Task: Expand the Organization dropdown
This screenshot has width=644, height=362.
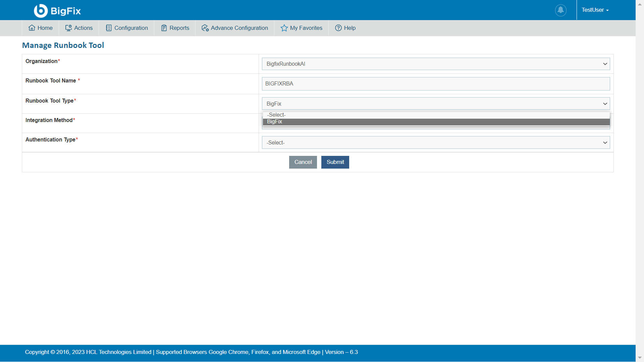Action: coord(435,64)
